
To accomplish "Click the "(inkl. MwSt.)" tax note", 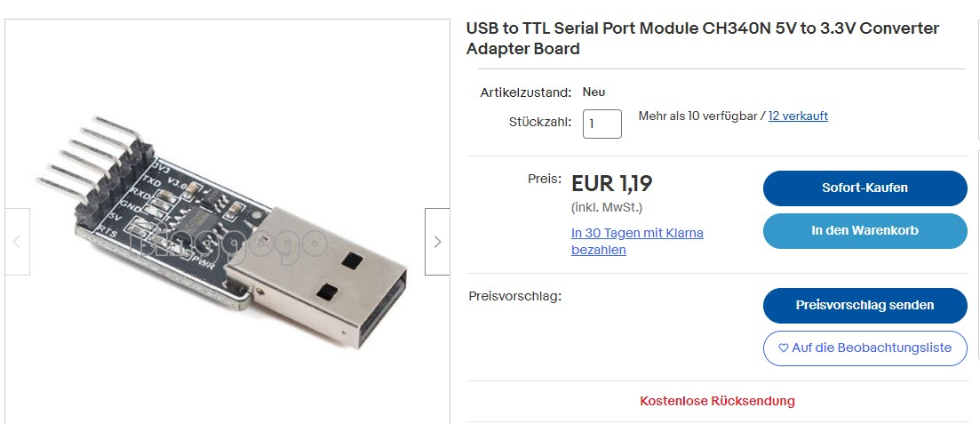I will click(x=607, y=208).
